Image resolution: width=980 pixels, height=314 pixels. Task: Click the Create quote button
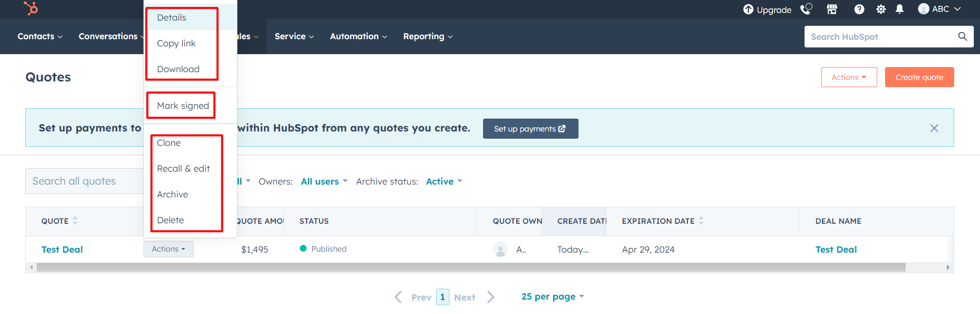pos(919,77)
